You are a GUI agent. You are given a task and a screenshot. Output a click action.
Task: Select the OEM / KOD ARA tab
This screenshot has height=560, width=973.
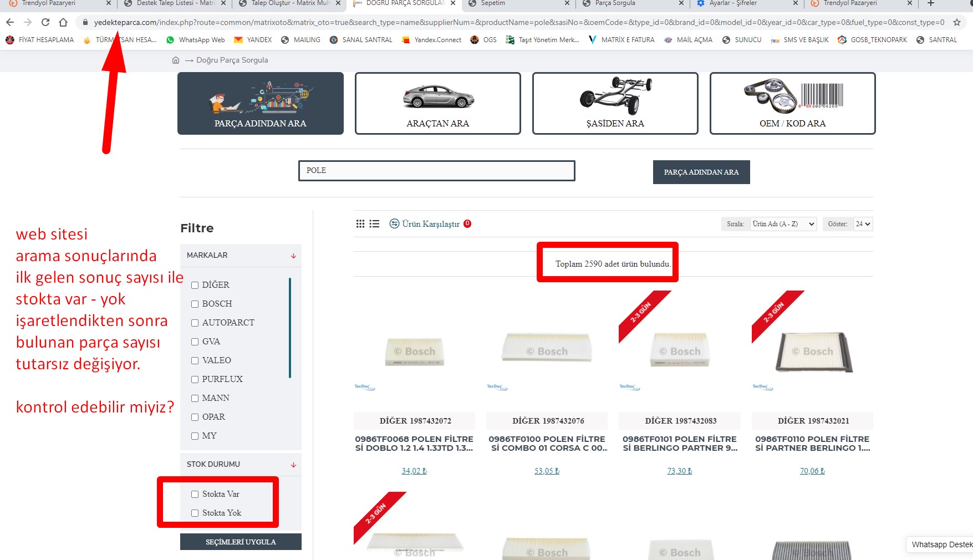pyautogui.click(x=792, y=104)
